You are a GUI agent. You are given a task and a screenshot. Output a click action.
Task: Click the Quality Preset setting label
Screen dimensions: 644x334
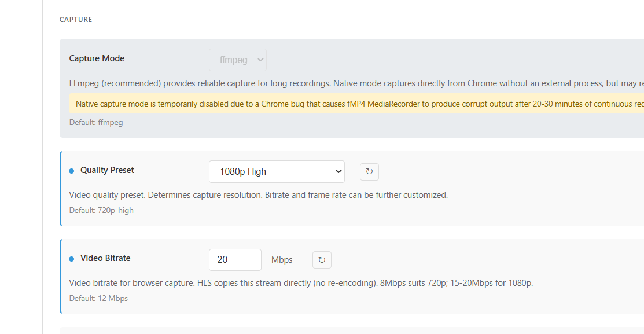[x=107, y=170]
